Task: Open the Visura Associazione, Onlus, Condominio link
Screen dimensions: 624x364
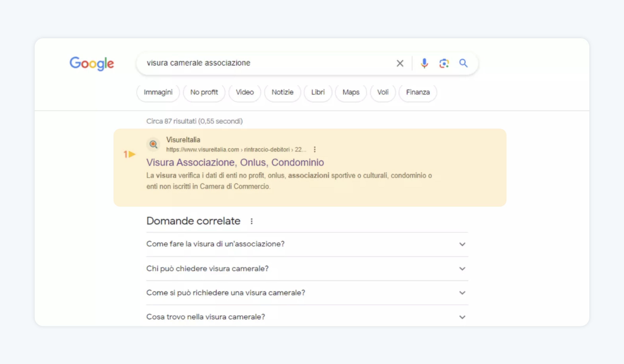Action: [235, 162]
